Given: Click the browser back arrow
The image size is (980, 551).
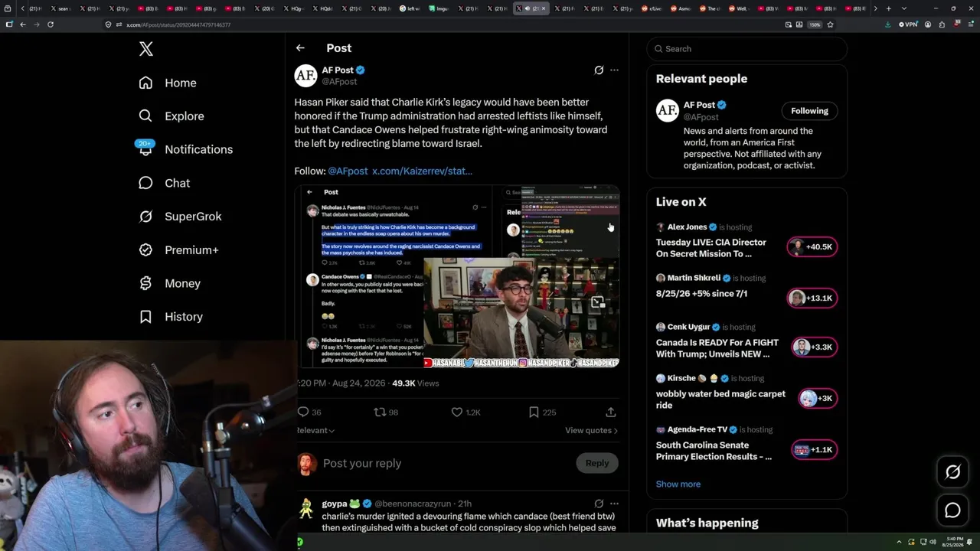Looking at the screenshot, I should tap(22, 24).
